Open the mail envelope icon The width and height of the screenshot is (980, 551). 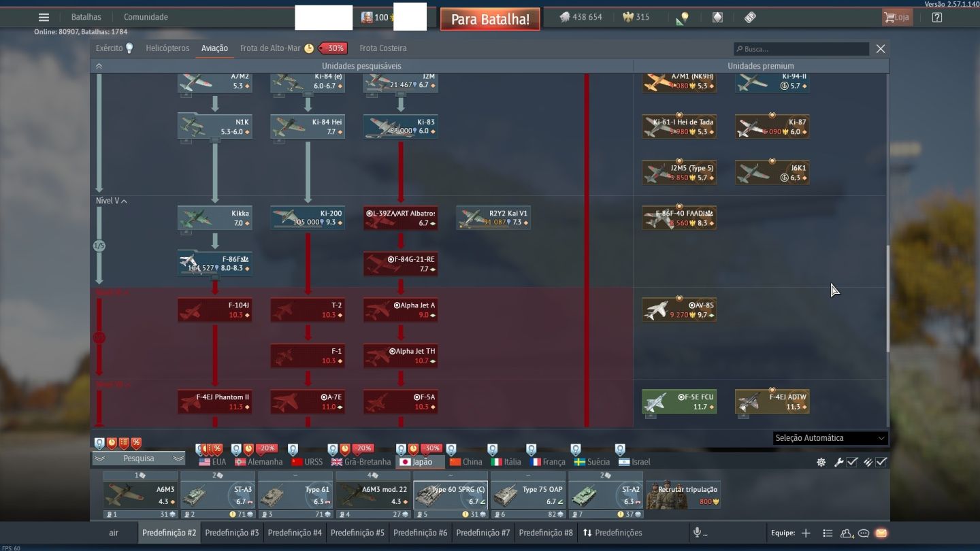(881, 533)
